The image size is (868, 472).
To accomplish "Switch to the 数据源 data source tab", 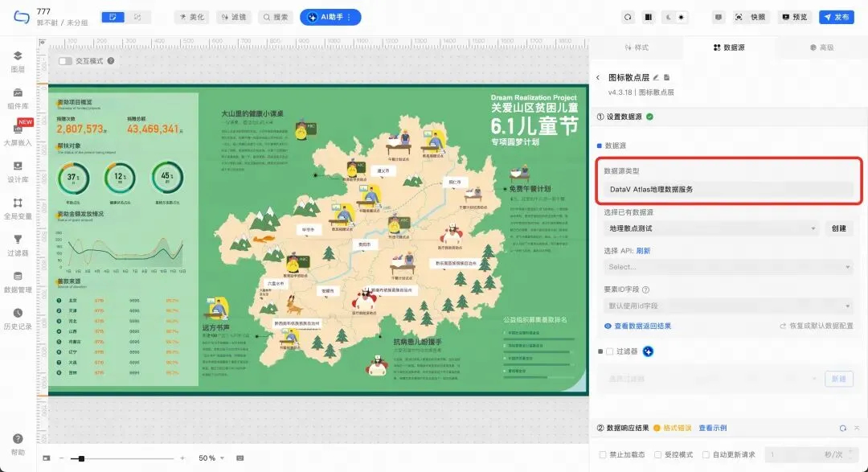I will click(729, 47).
